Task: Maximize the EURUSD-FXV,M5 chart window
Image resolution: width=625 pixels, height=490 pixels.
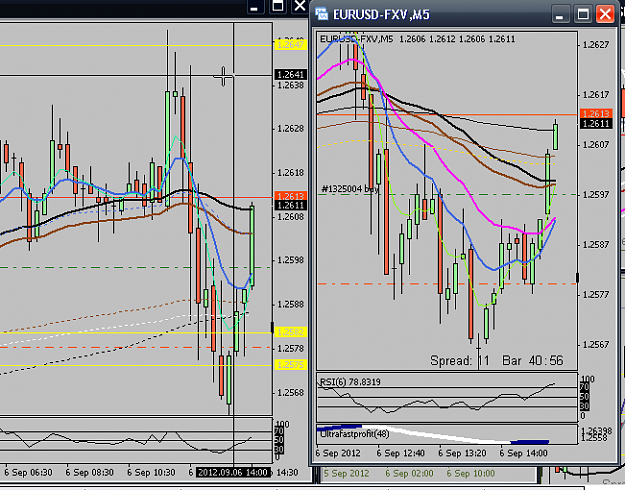Action: 583,15
